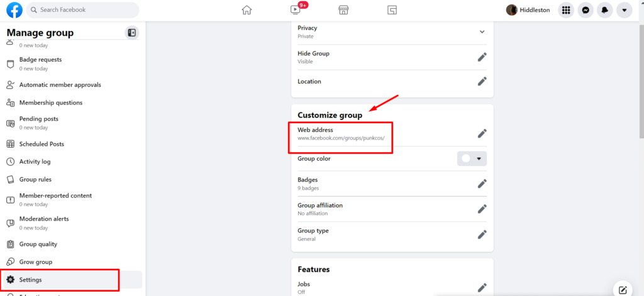
Task: Edit the Jobs feature pencil icon
Action: (x=482, y=288)
